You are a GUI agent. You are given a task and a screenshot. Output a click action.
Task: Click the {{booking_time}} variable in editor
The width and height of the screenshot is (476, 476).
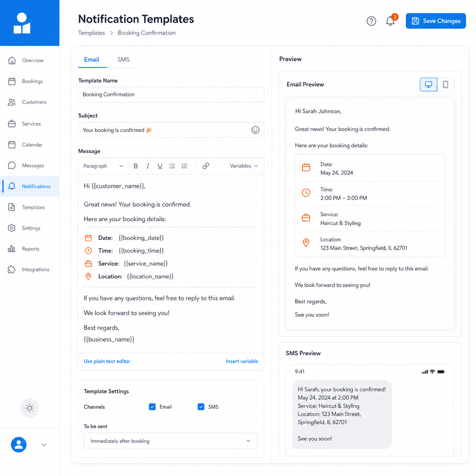coord(141,251)
